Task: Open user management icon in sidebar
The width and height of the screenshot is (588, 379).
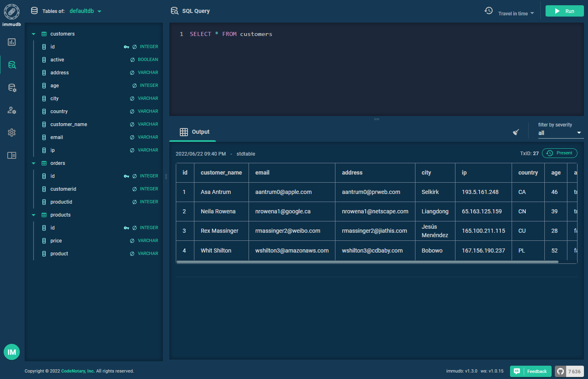Action: click(12, 110)
